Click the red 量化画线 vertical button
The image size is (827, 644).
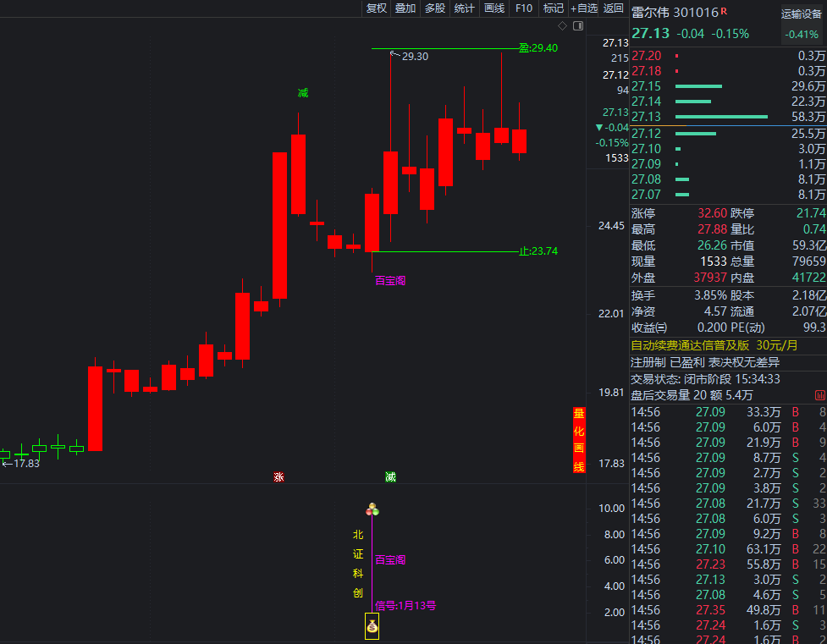pyautogui.click(x=579, y=440)
